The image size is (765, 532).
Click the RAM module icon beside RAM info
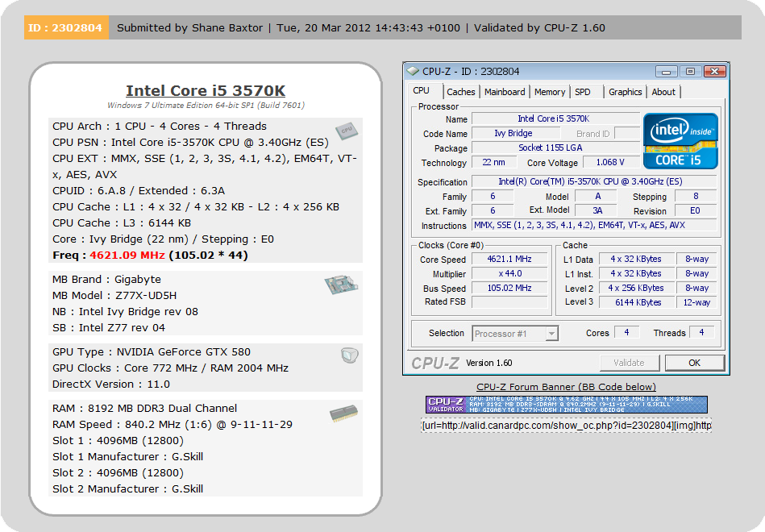[x=343, y=414]
